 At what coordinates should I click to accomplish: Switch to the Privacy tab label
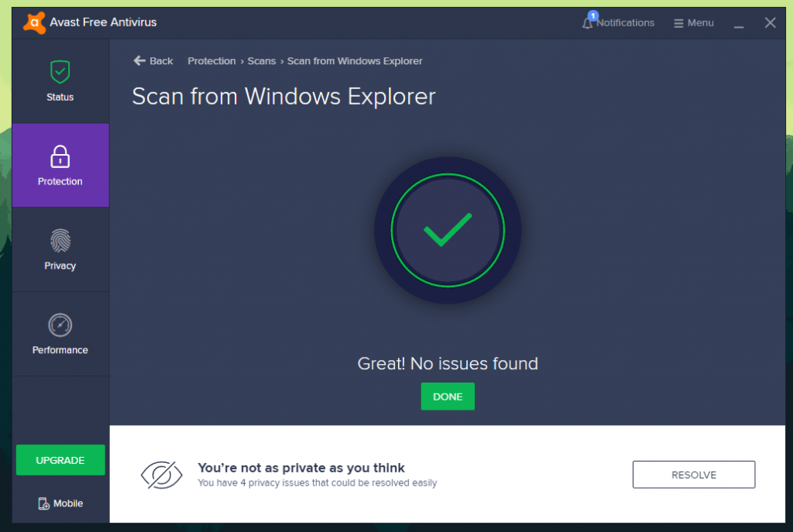[60, 266]
